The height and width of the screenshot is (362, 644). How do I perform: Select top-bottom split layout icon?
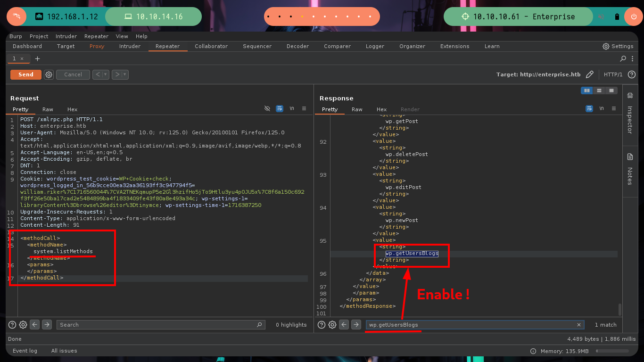599,90
